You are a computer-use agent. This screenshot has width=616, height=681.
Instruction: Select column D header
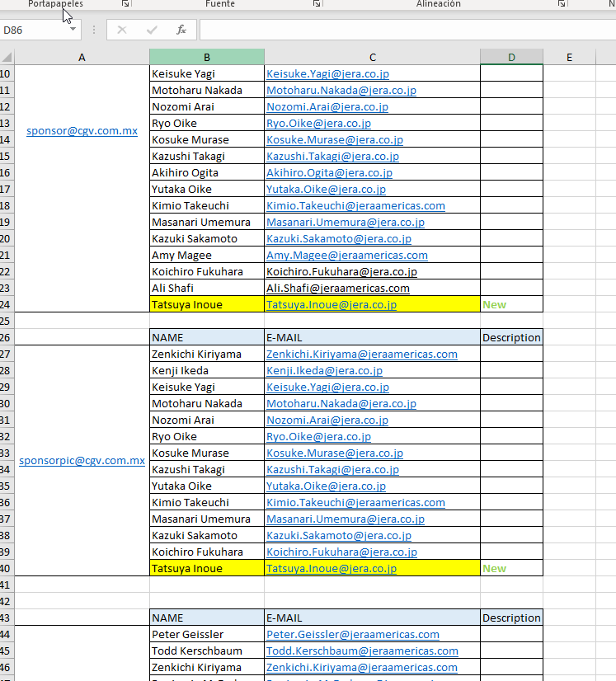coord(511,57)
